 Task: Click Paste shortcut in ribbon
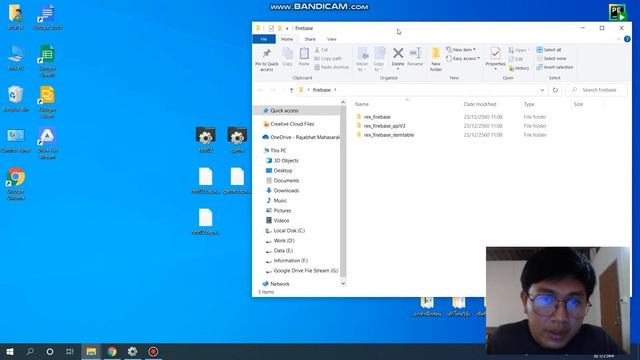click(x=331, y=67)
